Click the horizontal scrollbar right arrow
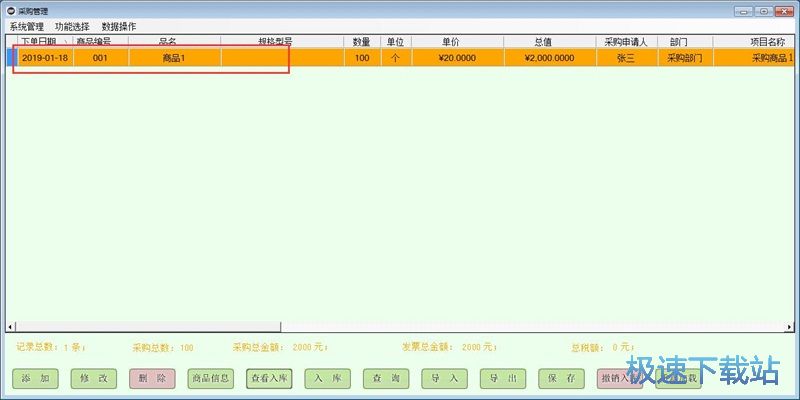The width and height of the screenshot is (800, 400). (x=790, y=327)
